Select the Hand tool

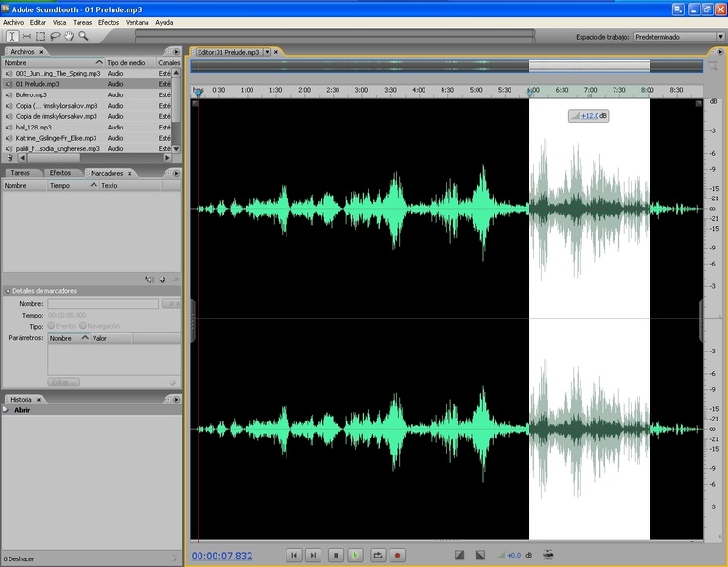[x=69, y=36]
